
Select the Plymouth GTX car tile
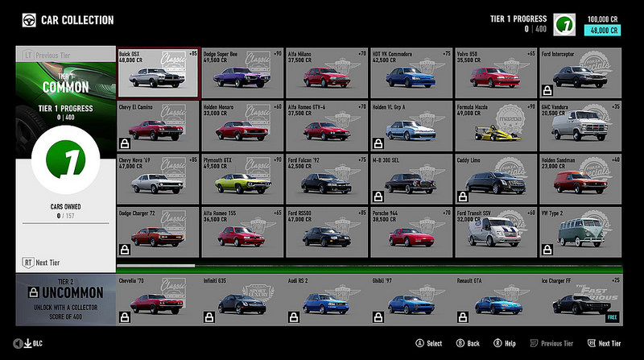[242, 179]
